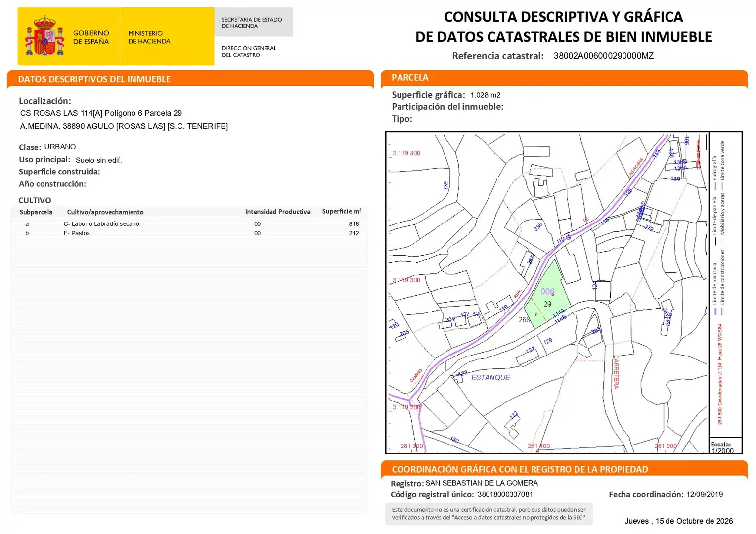Click "SECRETARÍA DE ESTADO DE HACIENDA" text
The image size is (756, 534).
point(252,23)
